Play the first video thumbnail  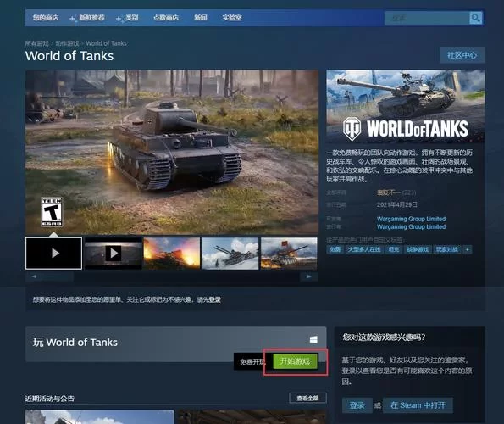(x=53, y=254)
